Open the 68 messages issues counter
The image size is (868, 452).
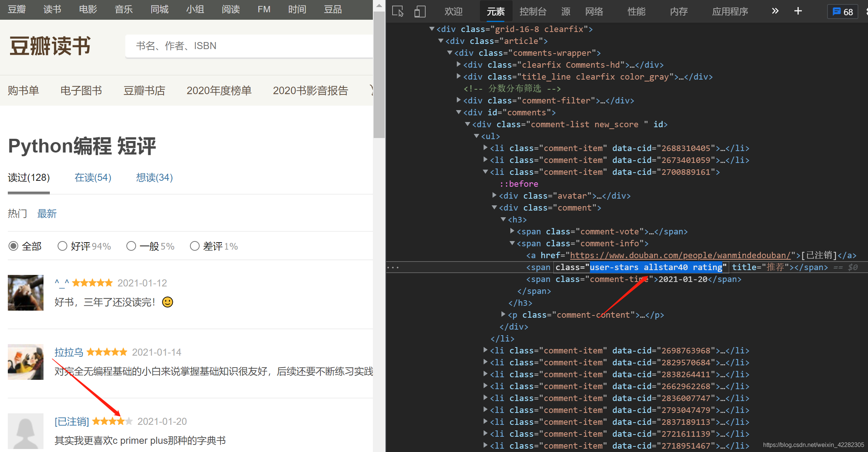tap(843, 12)
